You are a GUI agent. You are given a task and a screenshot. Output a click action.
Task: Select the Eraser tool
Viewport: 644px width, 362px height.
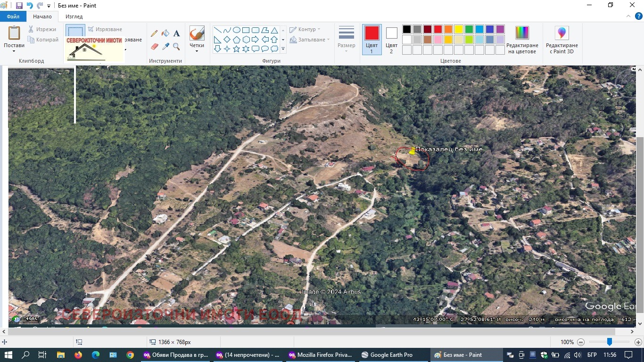[x=154, y=47]
